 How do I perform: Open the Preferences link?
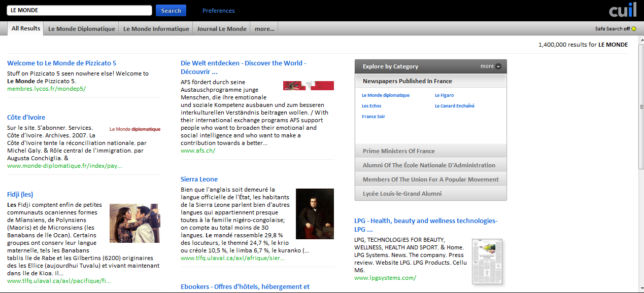(x=219, y=11)
